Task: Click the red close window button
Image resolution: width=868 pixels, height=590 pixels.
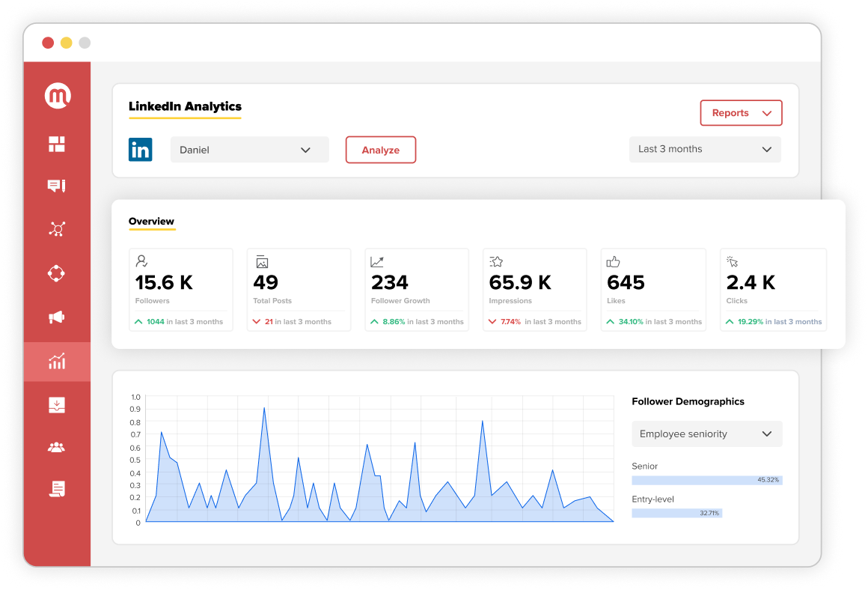Action: (48, 43)
